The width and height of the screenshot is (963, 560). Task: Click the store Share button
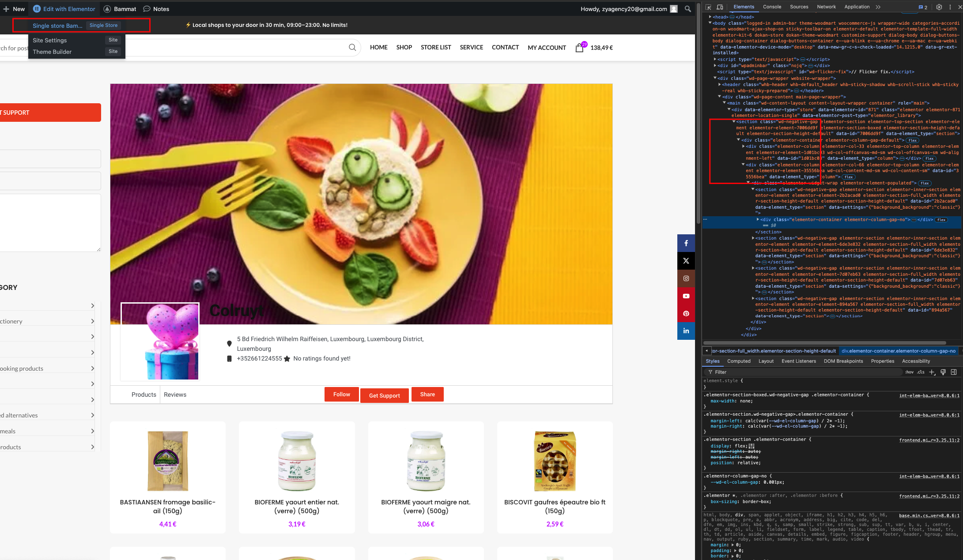coord(427,395)
